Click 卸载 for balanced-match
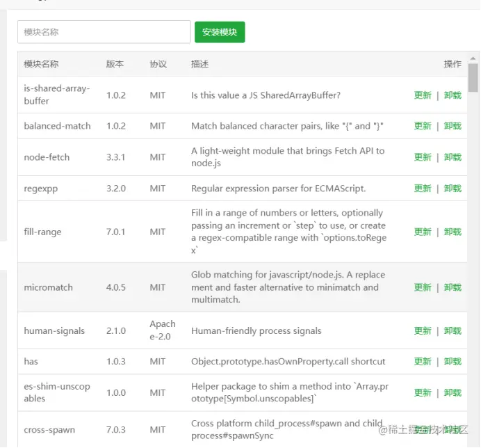The image size is (481, 448). tap(453, 126)
